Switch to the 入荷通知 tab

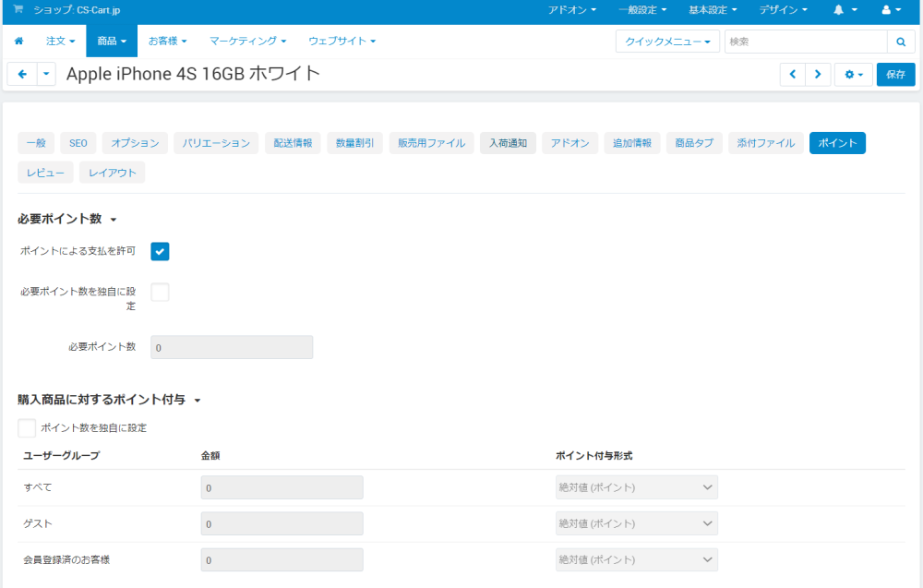coord(508,143)
